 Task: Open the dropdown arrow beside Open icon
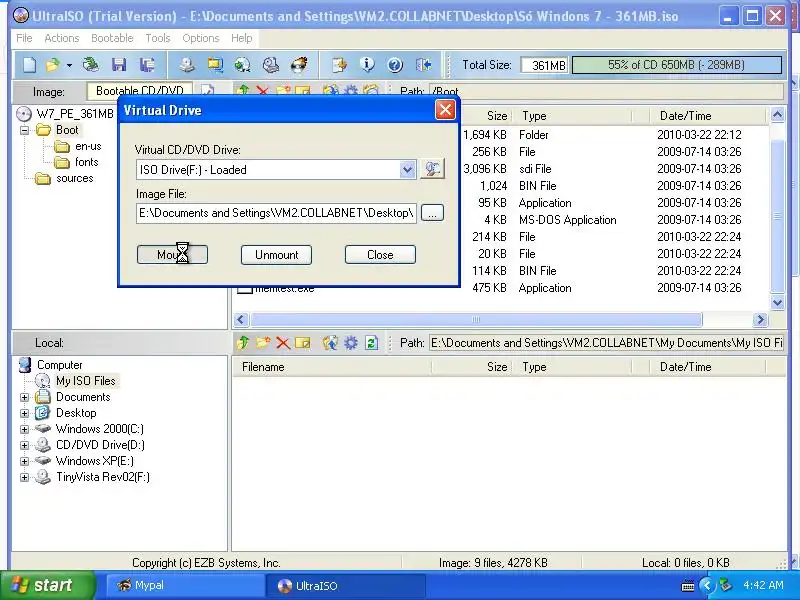(69, 65)
